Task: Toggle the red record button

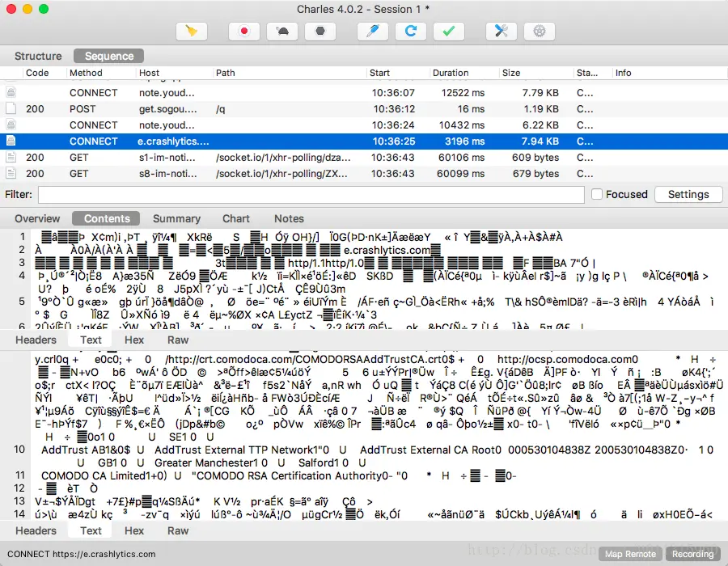Action: pyautogui.click(x=243, y=32)
